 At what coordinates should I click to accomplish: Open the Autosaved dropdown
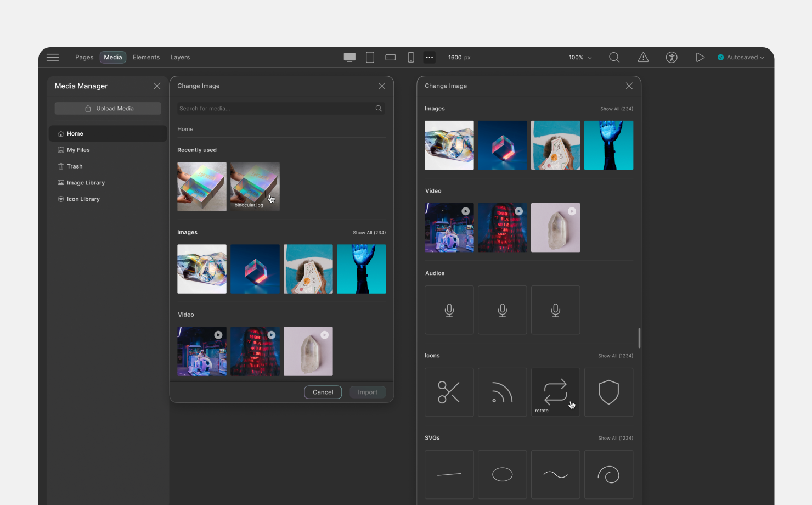click(x=741, y=57)
